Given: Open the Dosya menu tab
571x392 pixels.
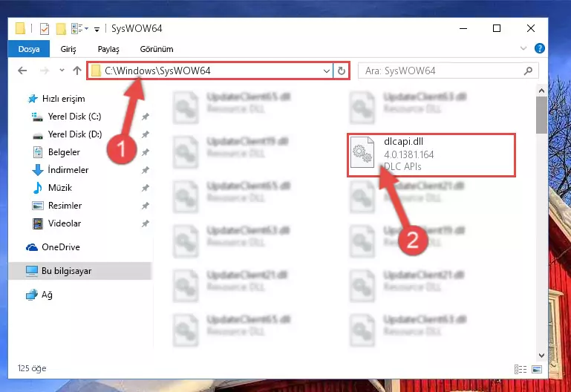Looking at the screenshot, I should 29,49.
